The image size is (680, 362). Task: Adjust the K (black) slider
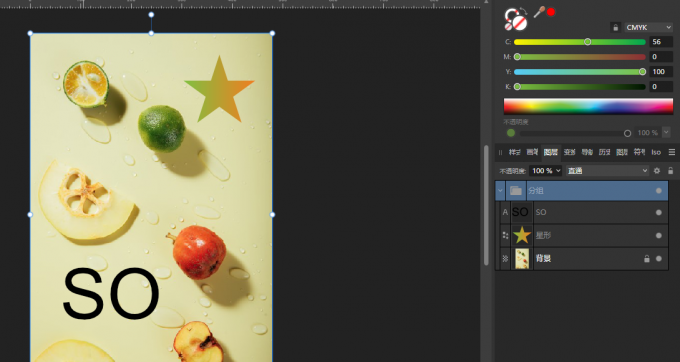click(x=580, y=87)
